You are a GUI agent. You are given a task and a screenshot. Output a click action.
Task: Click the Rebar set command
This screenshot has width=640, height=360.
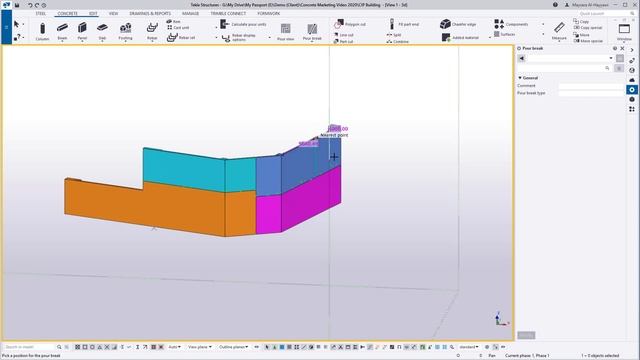181,38
